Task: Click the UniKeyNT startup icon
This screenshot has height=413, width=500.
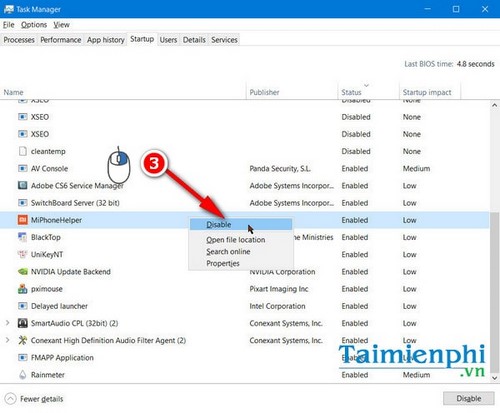Action: 22,254
